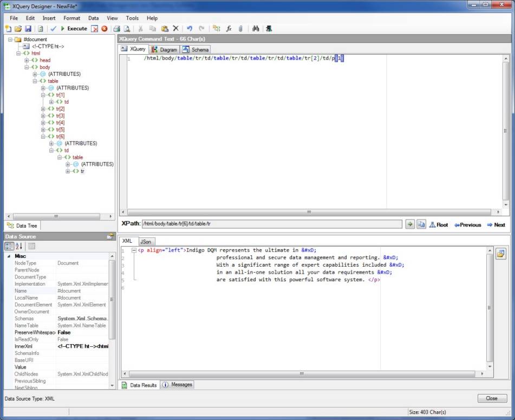This screenshot has width=515, height=420.
Task: Click the Next navigation button
Action: 496,225
